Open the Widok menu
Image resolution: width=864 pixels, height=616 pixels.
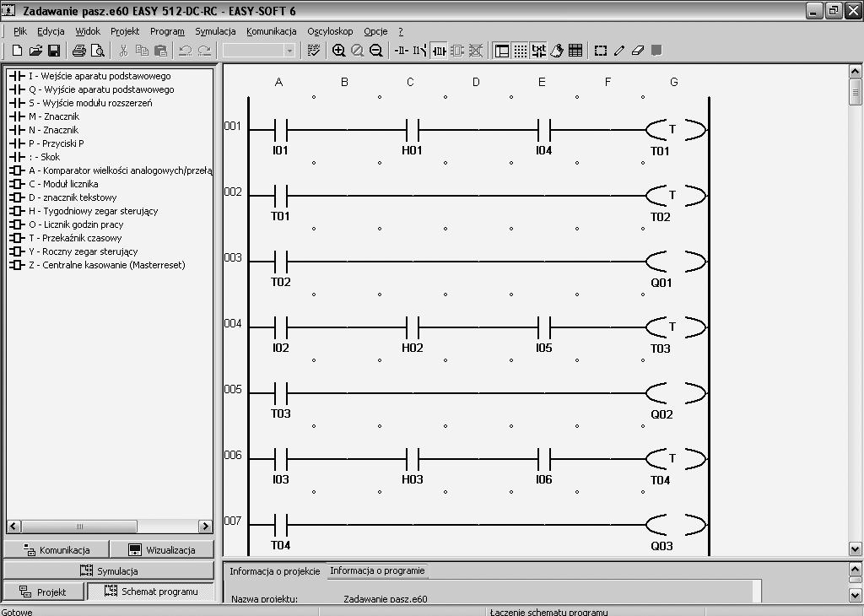pyautogui.click(x=88, y=31)
